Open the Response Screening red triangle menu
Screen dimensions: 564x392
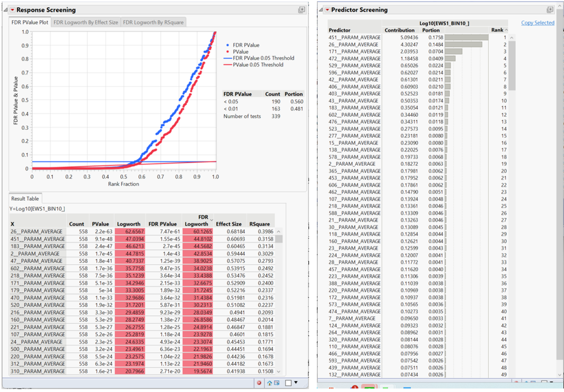(12, 10)
